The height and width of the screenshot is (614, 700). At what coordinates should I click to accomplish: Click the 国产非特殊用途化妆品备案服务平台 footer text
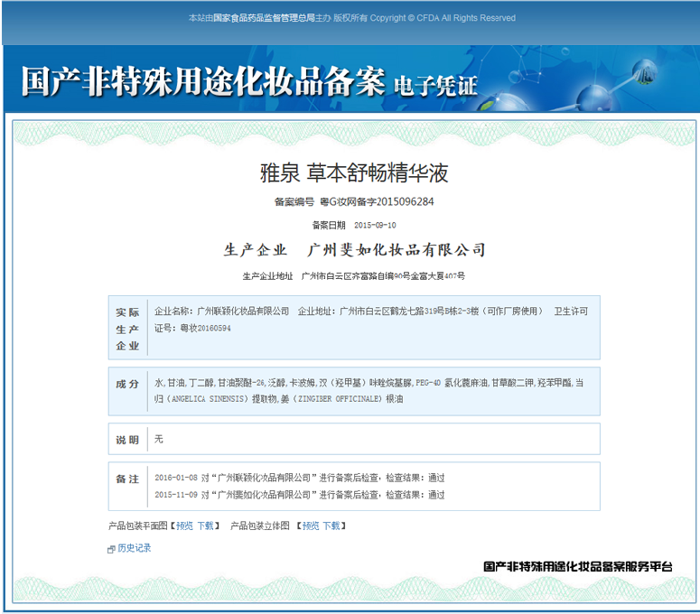pos(578,567)
